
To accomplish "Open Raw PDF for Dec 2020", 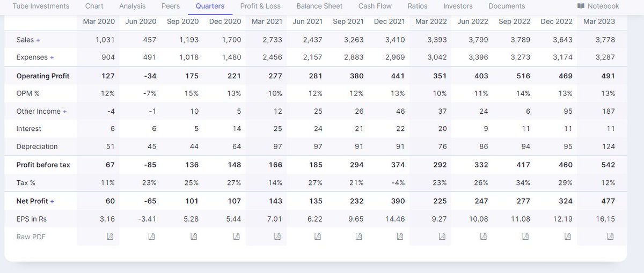I will 235,237.
